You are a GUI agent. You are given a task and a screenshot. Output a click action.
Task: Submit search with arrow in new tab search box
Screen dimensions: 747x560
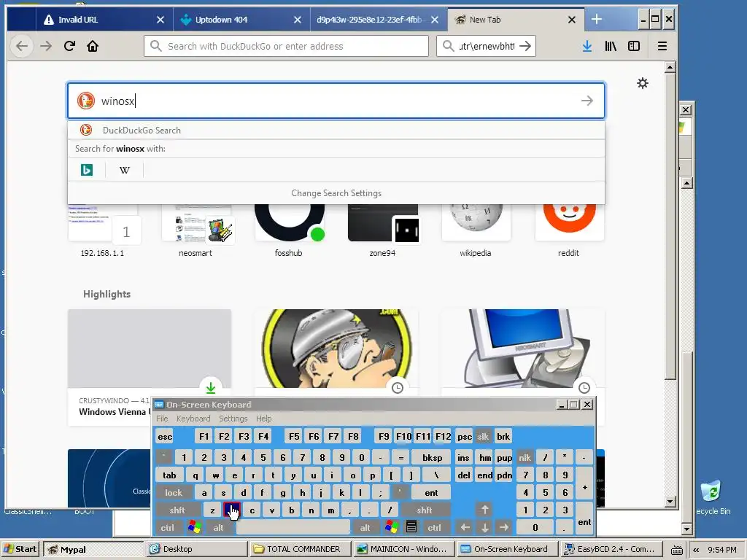[587, 101]
